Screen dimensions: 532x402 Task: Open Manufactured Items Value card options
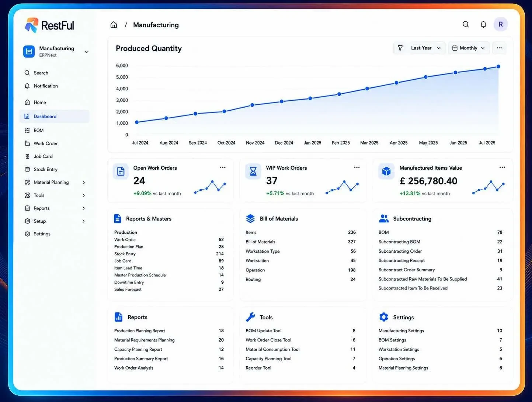[502, 167]
